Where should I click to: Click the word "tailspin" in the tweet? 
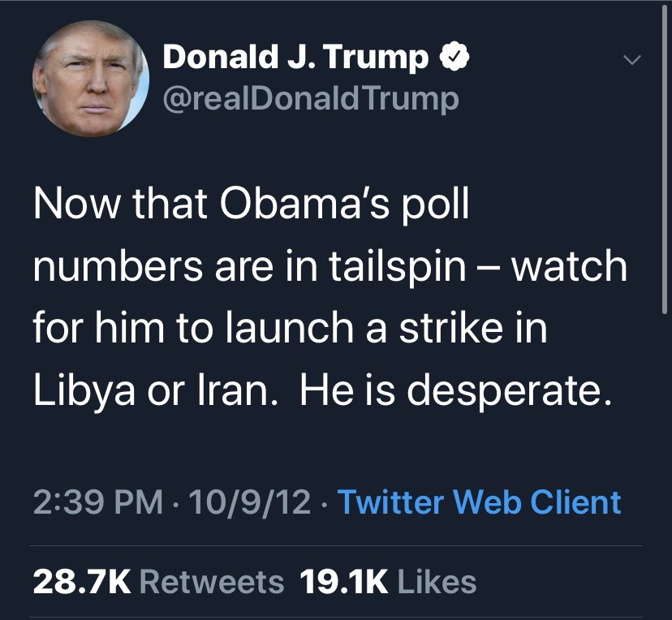pos(411,268)
